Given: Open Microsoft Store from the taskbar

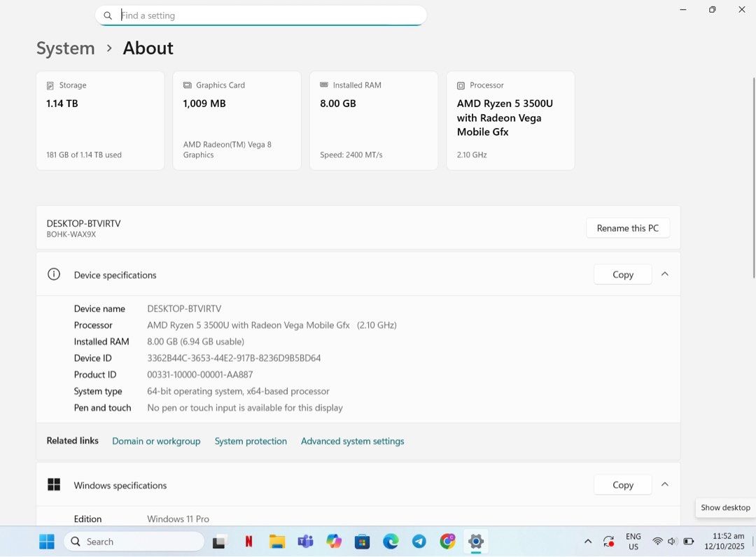Looking at the screenshot, I should tap(362, 542).
